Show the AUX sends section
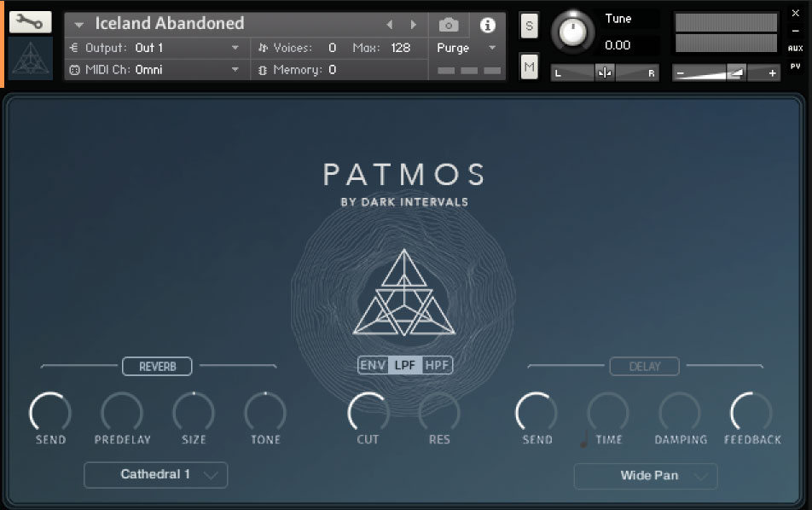This screenshot has width=812, height=510. tap(796, 48)
